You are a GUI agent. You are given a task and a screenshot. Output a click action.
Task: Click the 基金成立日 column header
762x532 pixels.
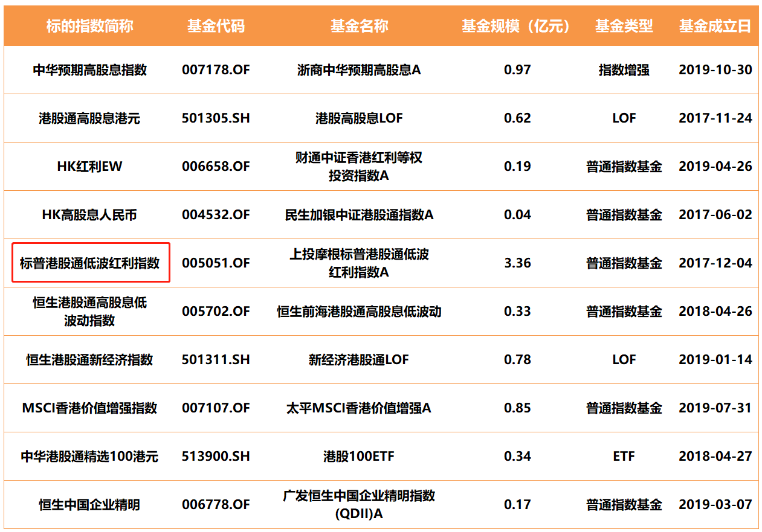tap(715, 26)
